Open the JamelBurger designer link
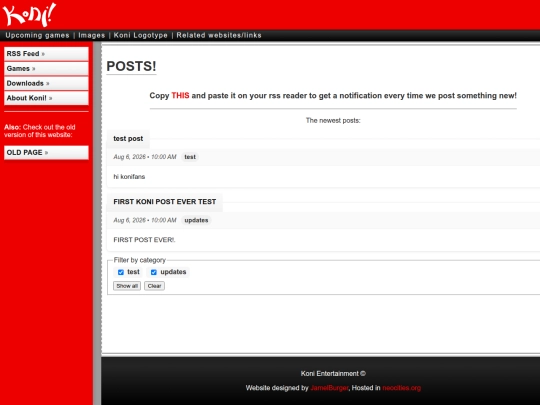The height and width of the screenshot is (405, 540). pos(329,388)
